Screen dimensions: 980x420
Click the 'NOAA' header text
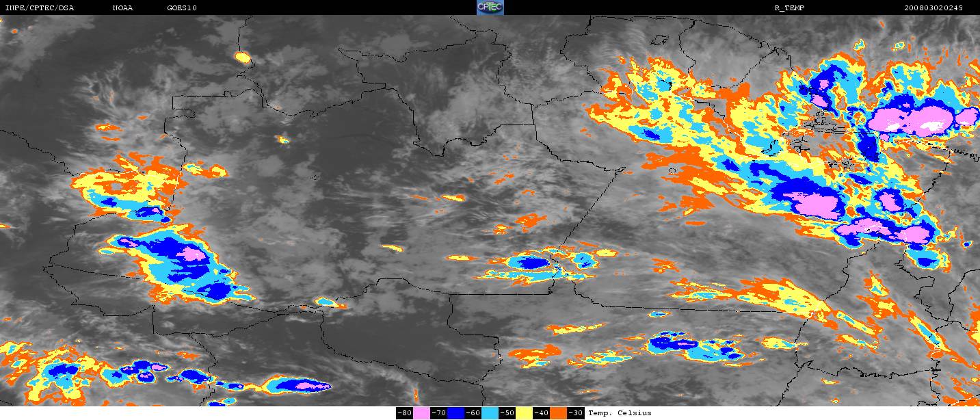click(123, 8)
